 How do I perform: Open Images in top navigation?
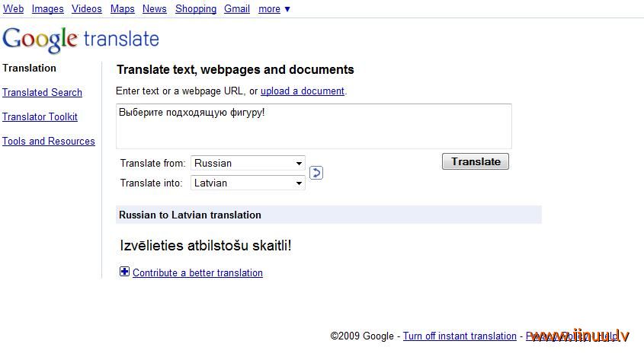(x=48, y=8)
